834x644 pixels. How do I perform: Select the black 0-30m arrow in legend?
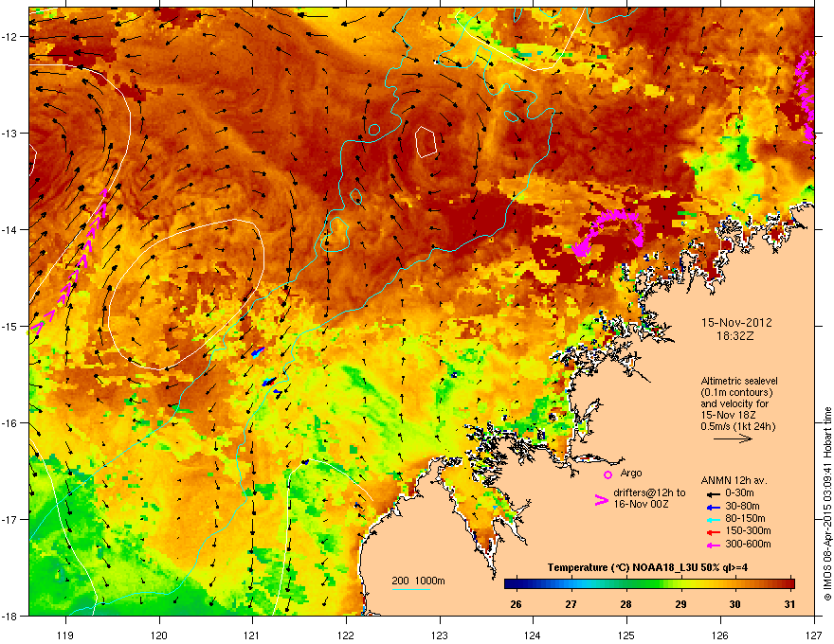coord(713,493)
